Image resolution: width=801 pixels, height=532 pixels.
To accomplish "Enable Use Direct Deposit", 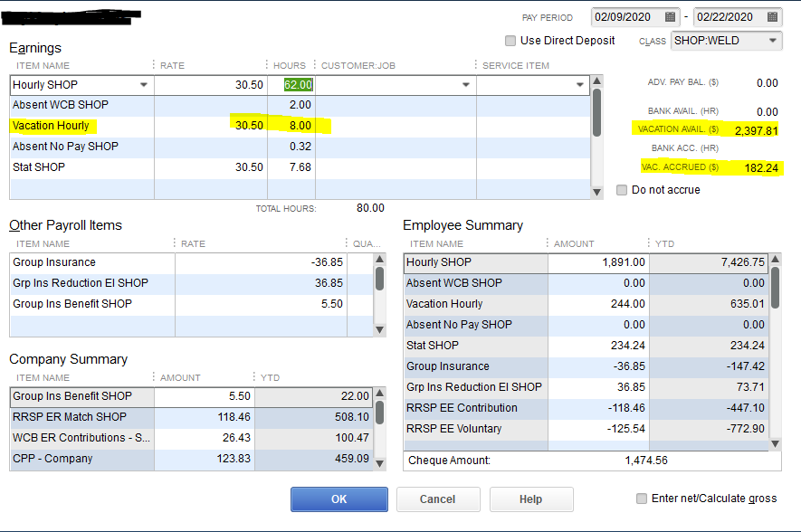I will click(510, 40).
